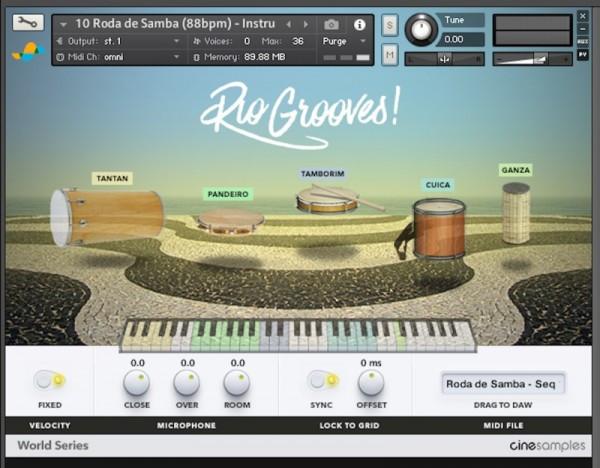Click the Room microphone knob
Image resolution: width=600 pixels, height=468 pixels.
(237, 382)
